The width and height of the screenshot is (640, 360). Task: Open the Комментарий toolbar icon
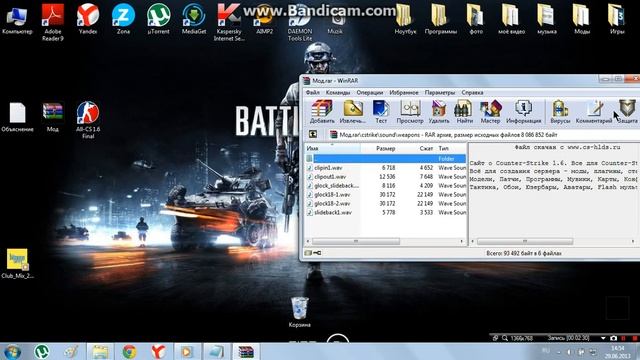coord(594,111)
